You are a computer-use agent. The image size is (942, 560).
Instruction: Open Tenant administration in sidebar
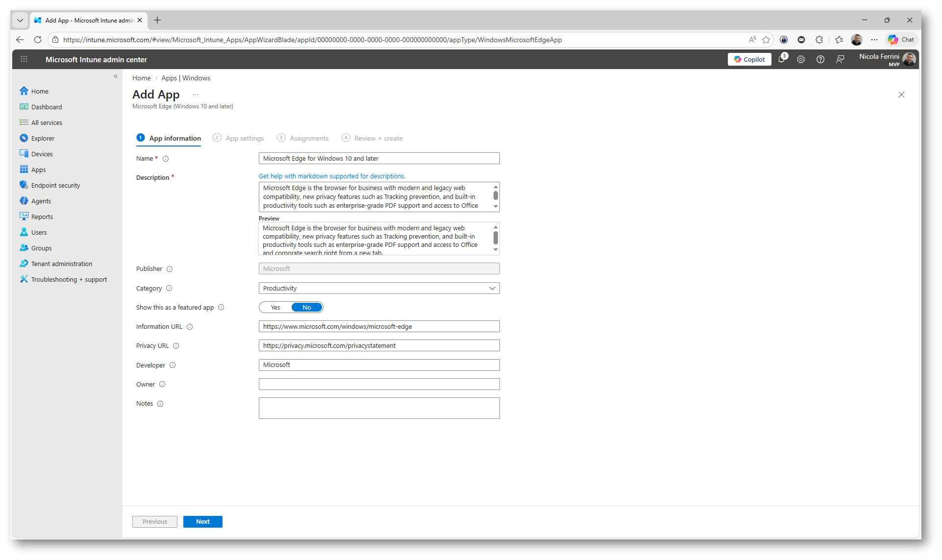(61, 264)
